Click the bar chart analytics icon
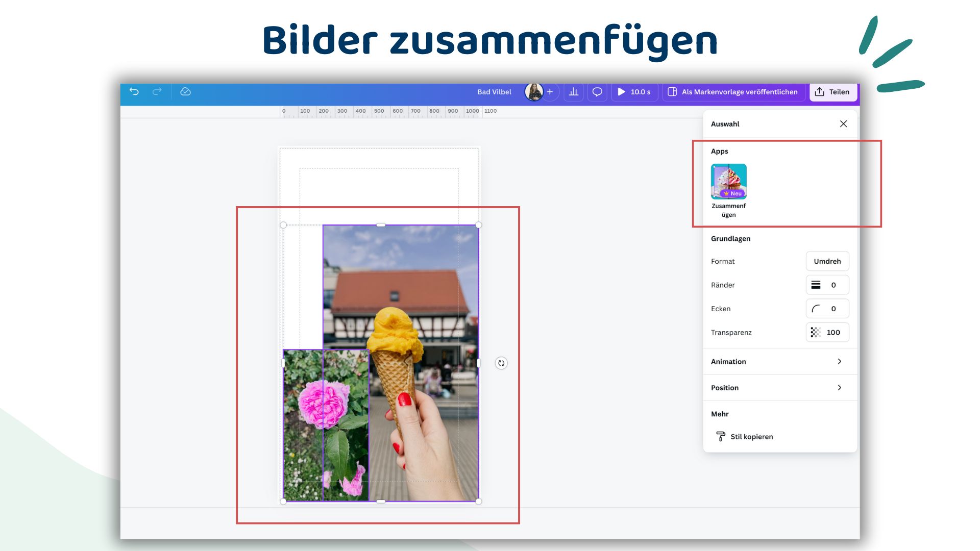This screenshot has width=980, height=551. tap(574, 91)
